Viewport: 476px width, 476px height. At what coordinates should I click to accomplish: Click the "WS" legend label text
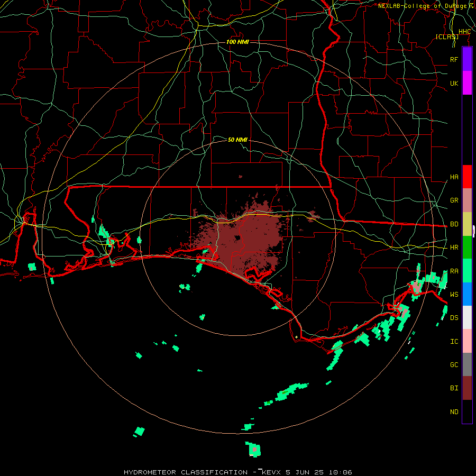click(x=454, y=294)
